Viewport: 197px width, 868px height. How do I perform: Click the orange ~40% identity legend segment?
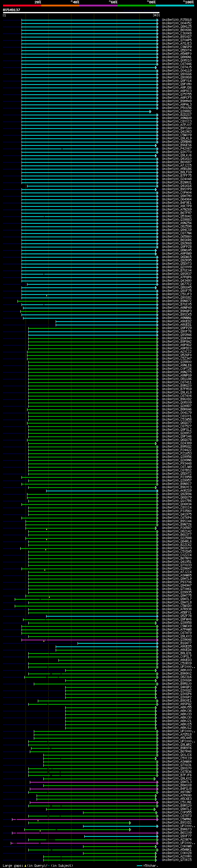[x=60, y=6]
